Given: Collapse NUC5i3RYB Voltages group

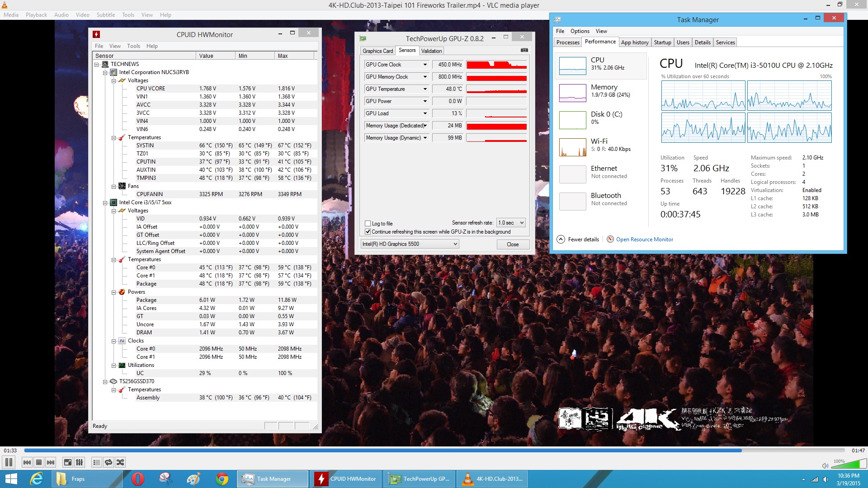Looking at the screenshot, I should pyautogui.click(x=113, y=81).
